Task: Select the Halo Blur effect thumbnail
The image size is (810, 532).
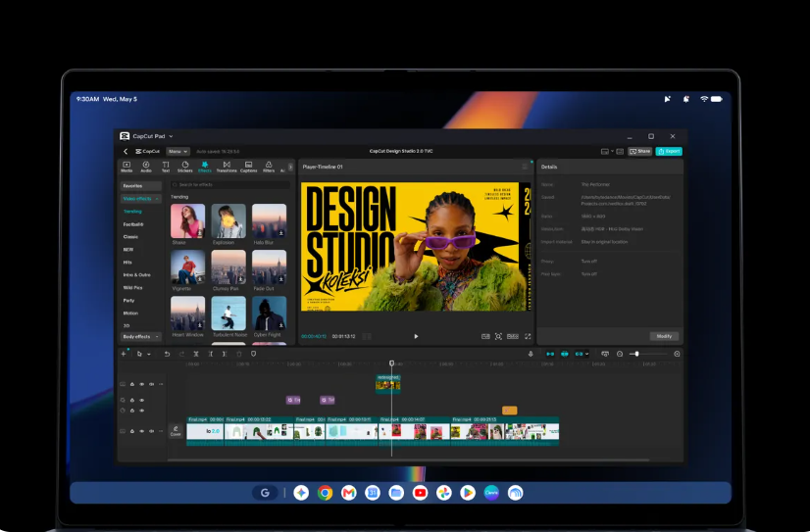Action: click(269, 220)
